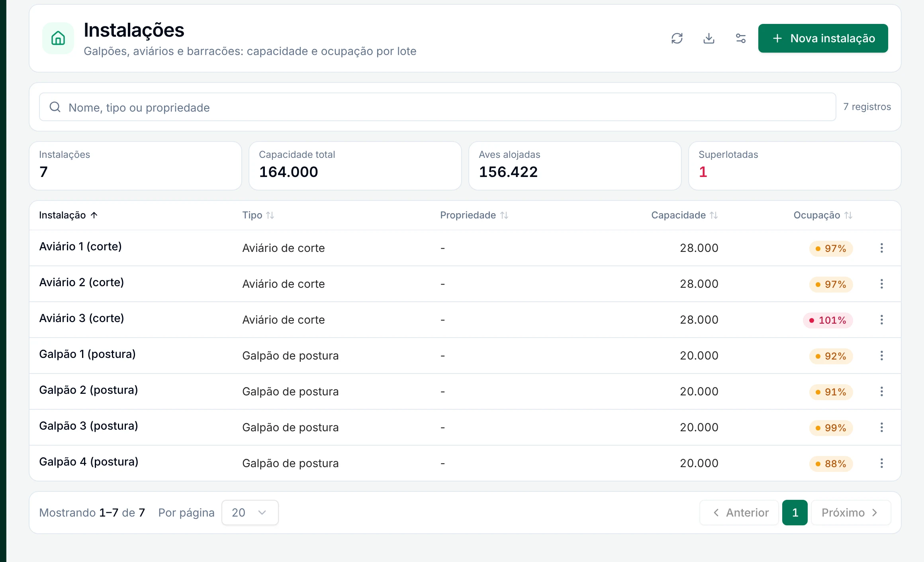Open the filter settings sliders icon

(741, 38)
